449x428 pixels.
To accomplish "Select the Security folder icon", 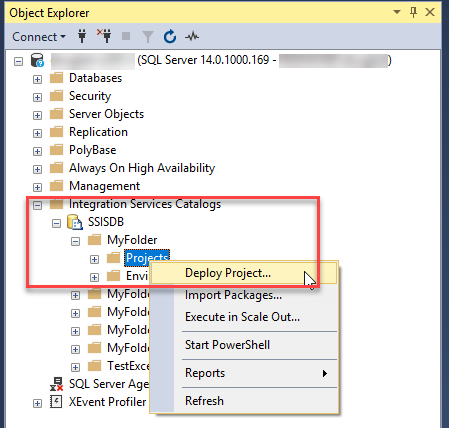I will coord(56,96).
